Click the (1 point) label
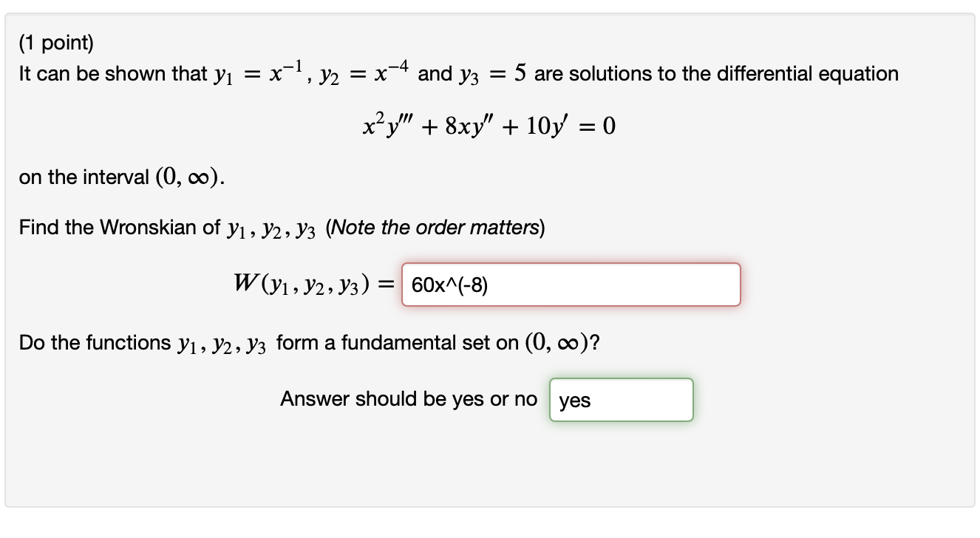980x538 pixels. coord(55,42)
